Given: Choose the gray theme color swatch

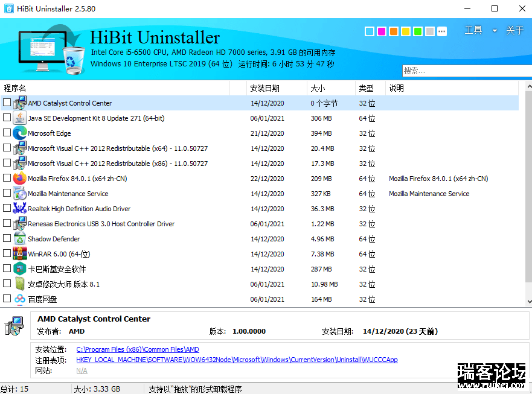Looking at the screenshot, I should coord(430,31).
